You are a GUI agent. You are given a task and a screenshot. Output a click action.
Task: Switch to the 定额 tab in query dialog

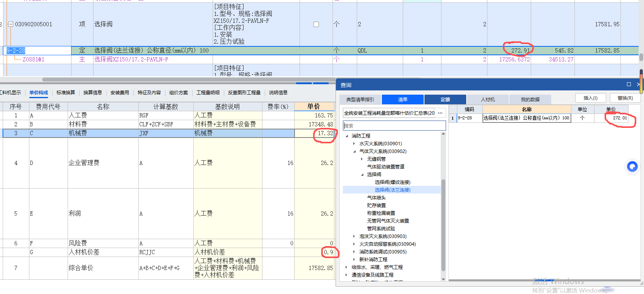[x=445, y=100]
